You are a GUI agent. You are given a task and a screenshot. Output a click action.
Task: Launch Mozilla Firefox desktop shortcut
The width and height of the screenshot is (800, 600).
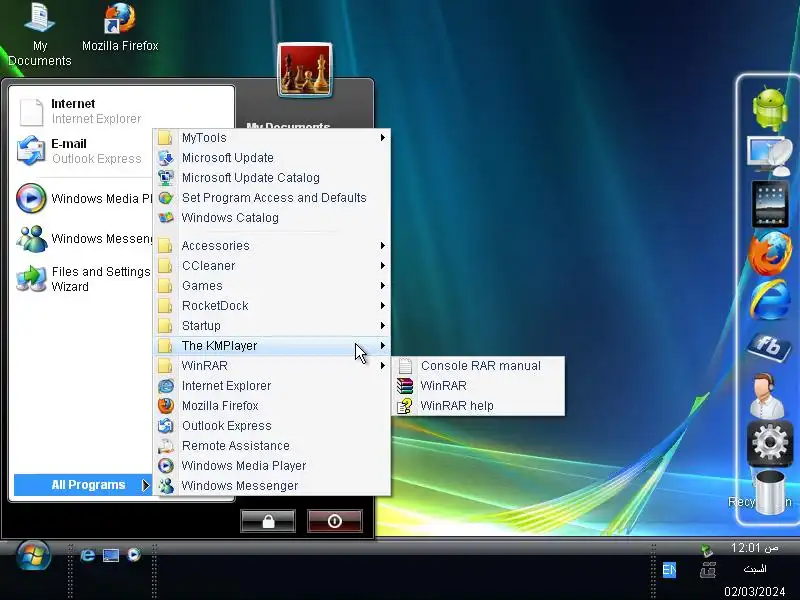[120, 28]
